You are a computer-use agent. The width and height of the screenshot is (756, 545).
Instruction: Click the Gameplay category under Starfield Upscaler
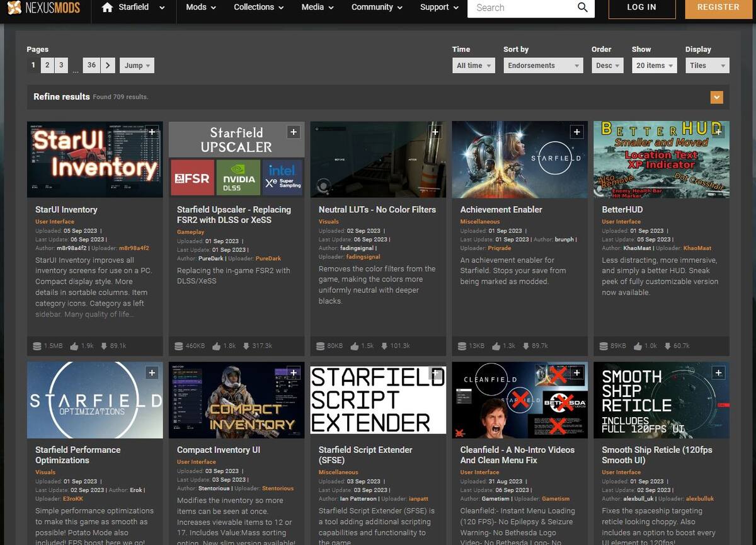point(190,232)
